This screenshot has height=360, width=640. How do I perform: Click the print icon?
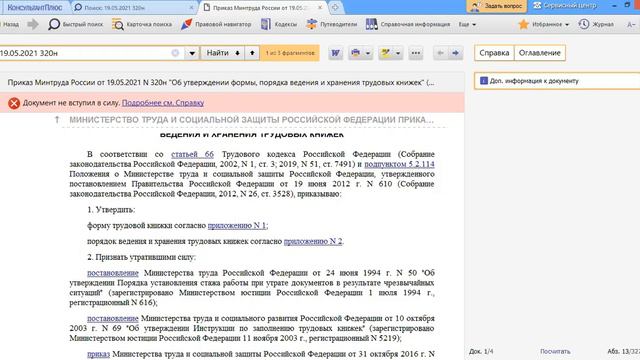[356, 53]
